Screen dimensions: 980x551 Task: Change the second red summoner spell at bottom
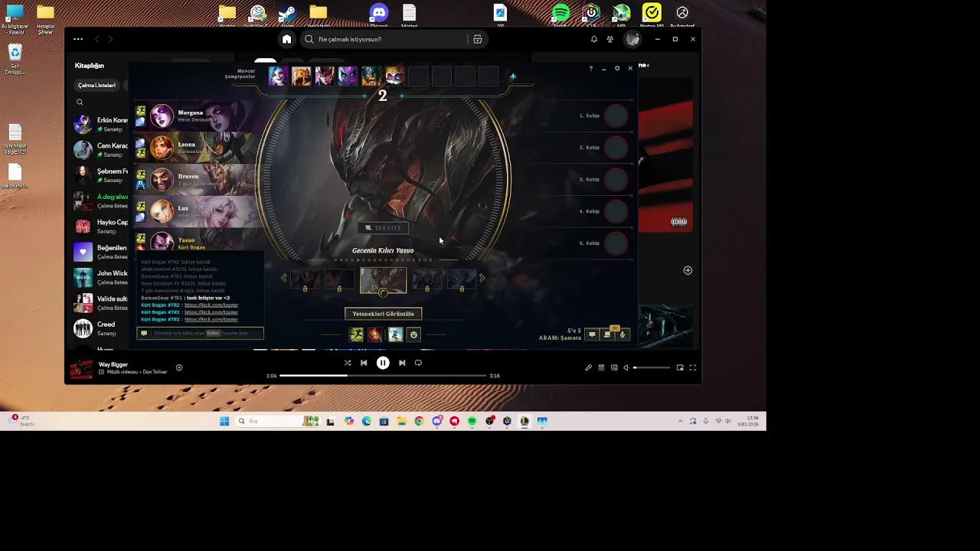click(374, 334)
